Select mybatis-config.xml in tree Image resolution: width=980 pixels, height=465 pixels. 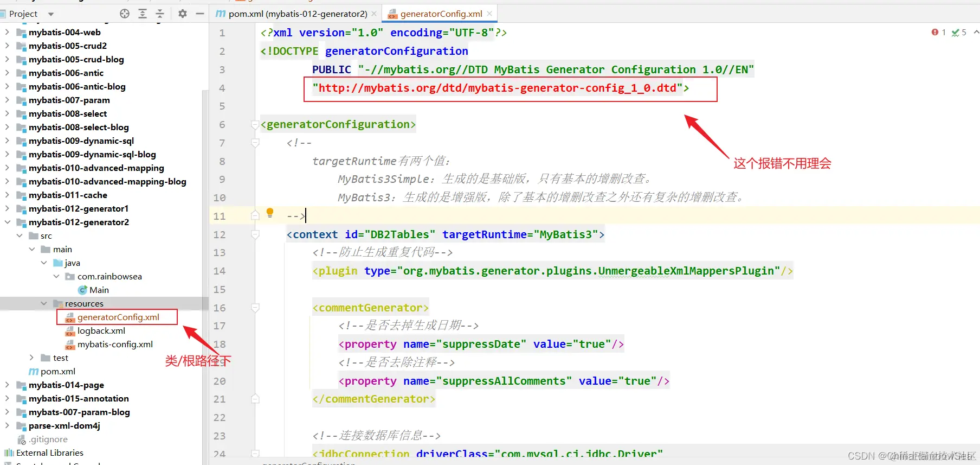tap(115, 345)
